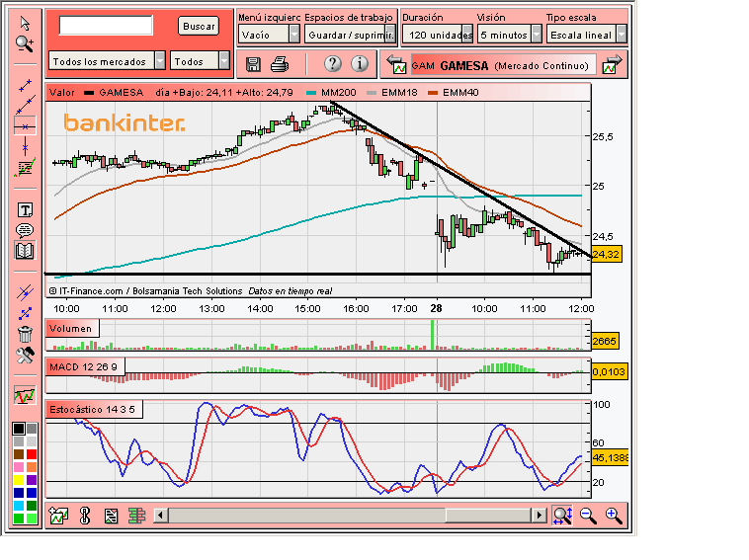This screenshot has height=560, width=749.
Task: Go to next security with right arrow chart icon
Action: [x=613, y=64]
